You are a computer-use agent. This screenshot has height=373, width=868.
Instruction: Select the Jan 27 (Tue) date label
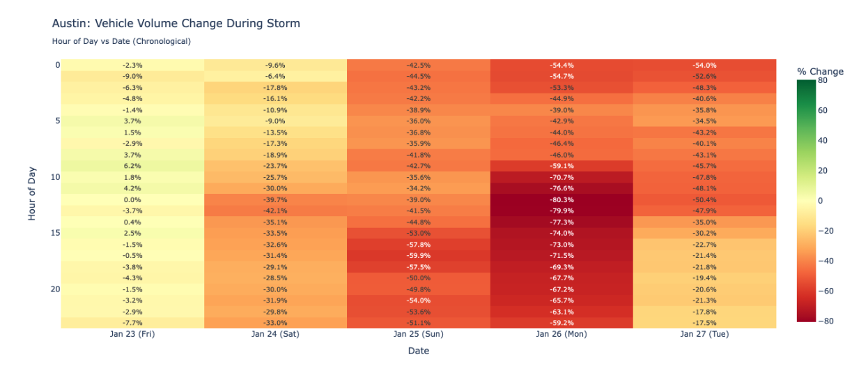[x=704, y=335]
